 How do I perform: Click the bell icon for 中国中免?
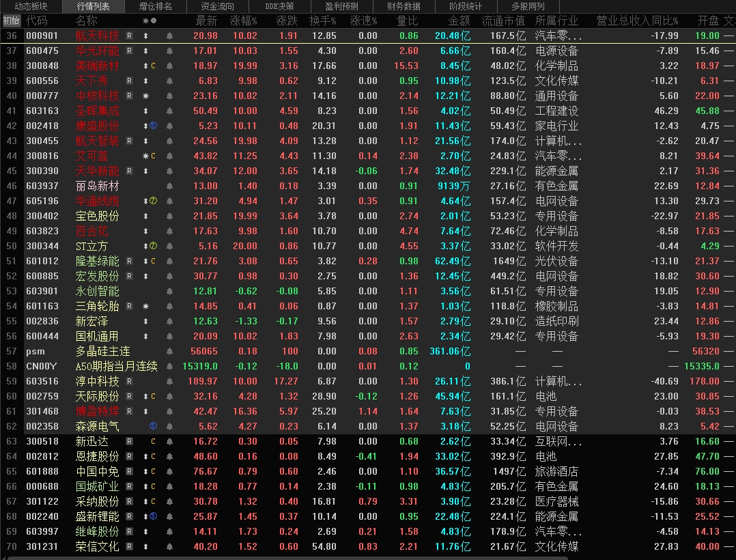coord(169,471)
